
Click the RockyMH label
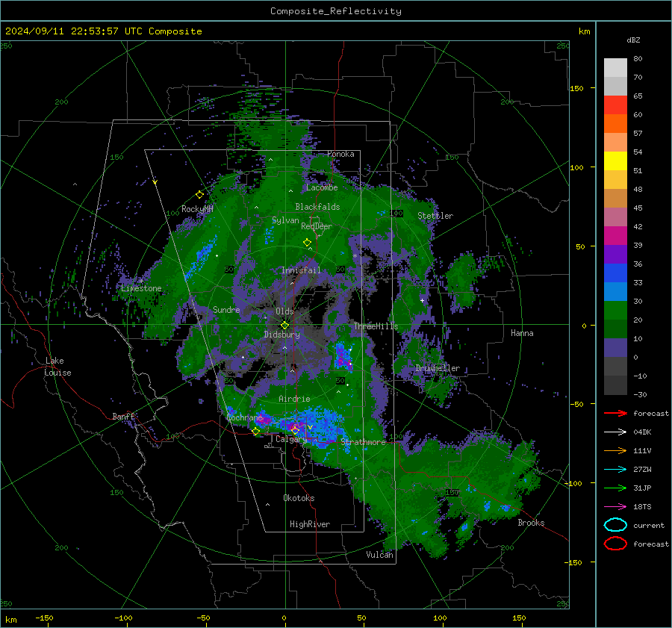click(197, 209)
